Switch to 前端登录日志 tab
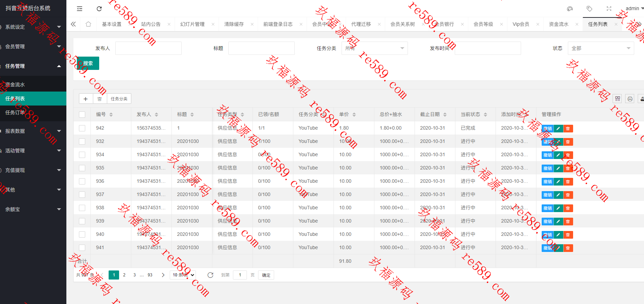The height and width of the screenshot is (304, 644). [x=278, y=24]
